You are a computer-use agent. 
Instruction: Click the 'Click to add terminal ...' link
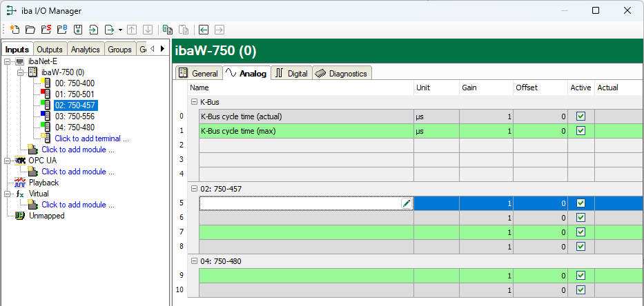92,139
